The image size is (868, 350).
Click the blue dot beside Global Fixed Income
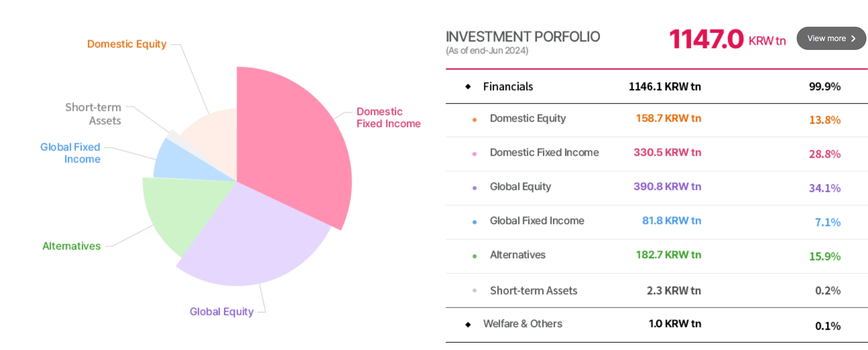point(475,222)
